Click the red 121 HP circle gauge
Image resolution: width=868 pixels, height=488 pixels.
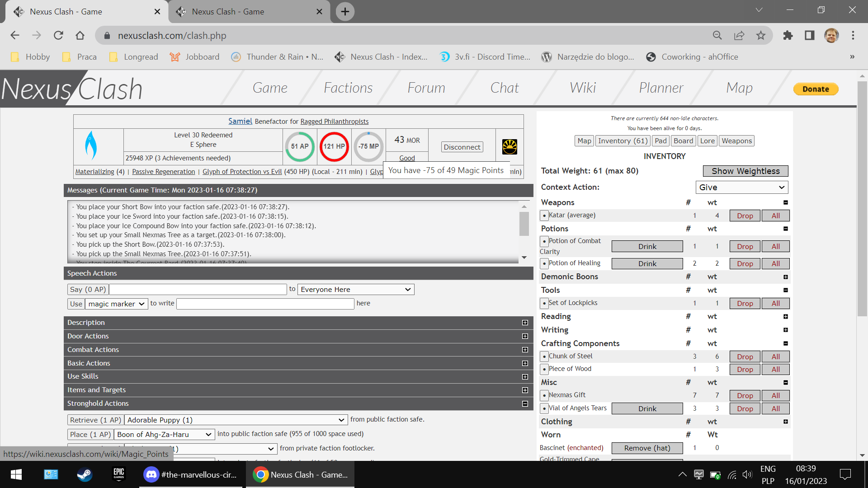tap(334, 146)
